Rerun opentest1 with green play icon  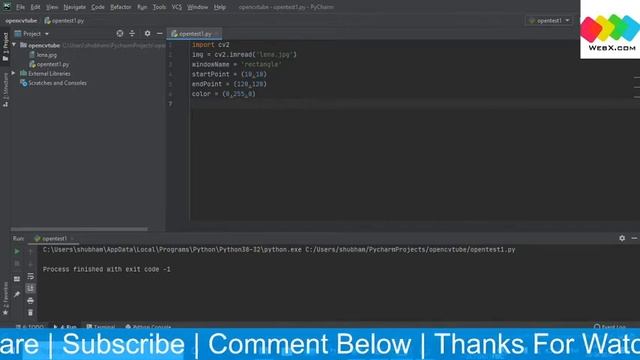pyautogui.click(x=17, y=251)
